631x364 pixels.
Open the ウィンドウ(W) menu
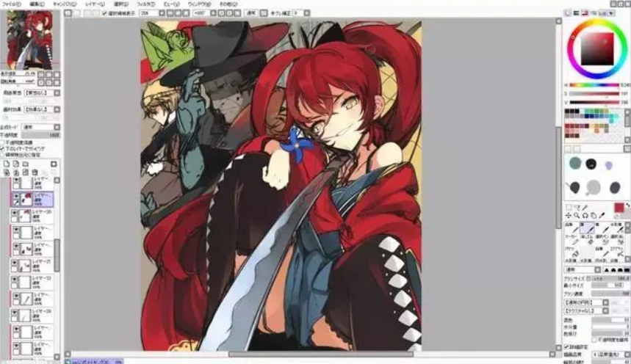tap(199, 4)
